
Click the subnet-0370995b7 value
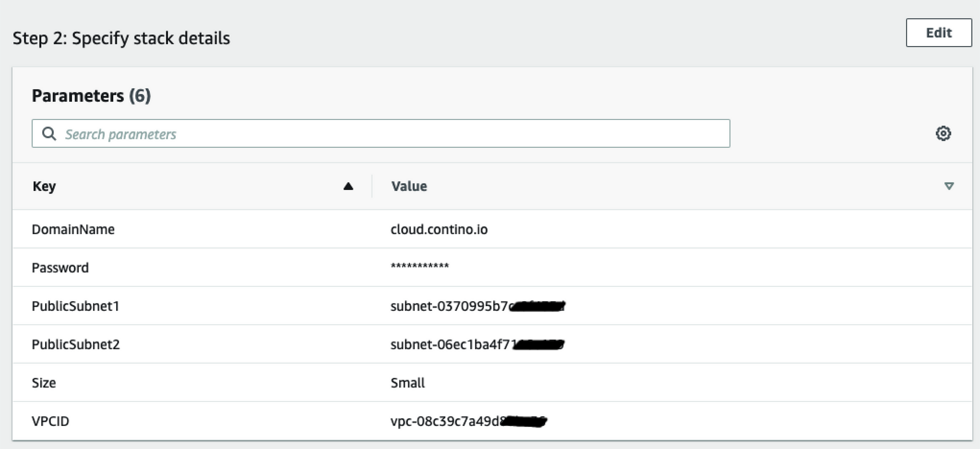[x=478, y=306]
